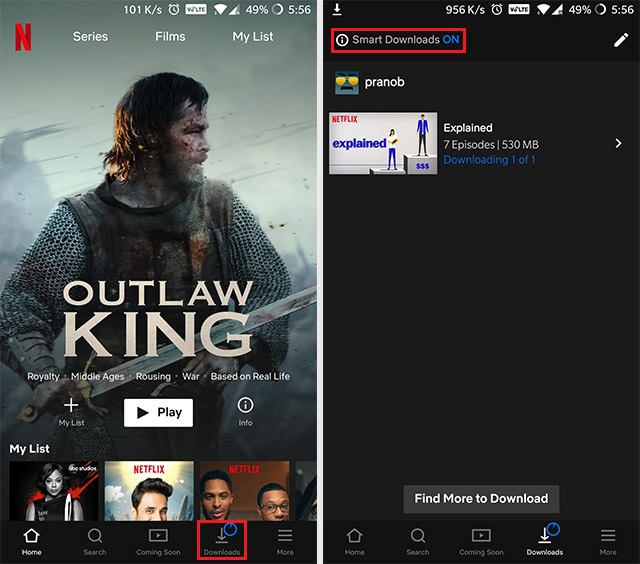Tap the Middle Ages genre tag
The width and height of the screenshot is (640, 564).
click(x=98, y=376)
